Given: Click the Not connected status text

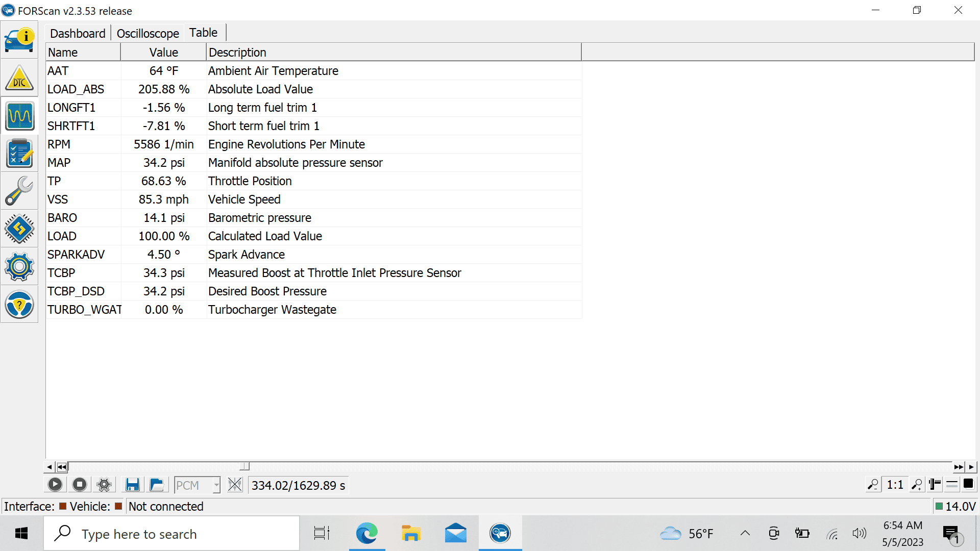Looking at the screenshot, I should pos(166,507).
